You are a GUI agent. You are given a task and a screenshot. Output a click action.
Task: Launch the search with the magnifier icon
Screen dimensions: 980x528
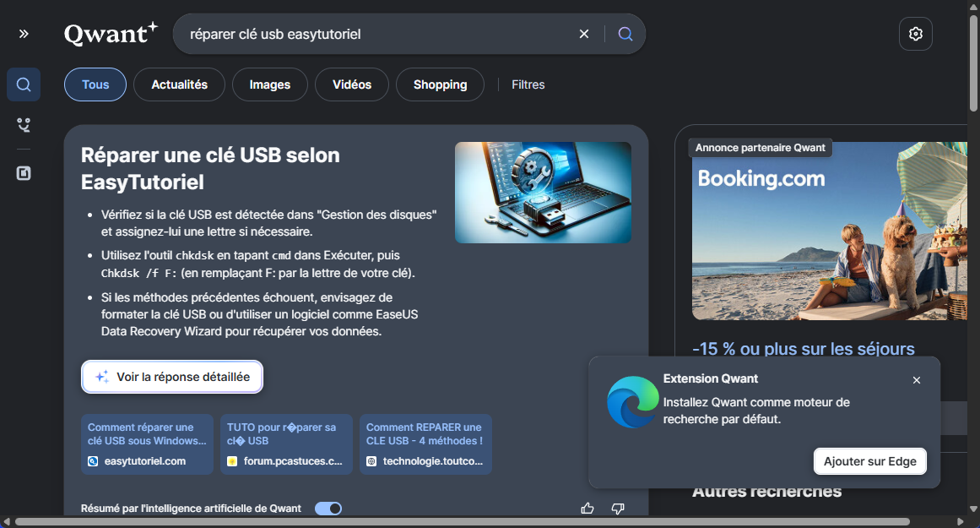point(625,34)
